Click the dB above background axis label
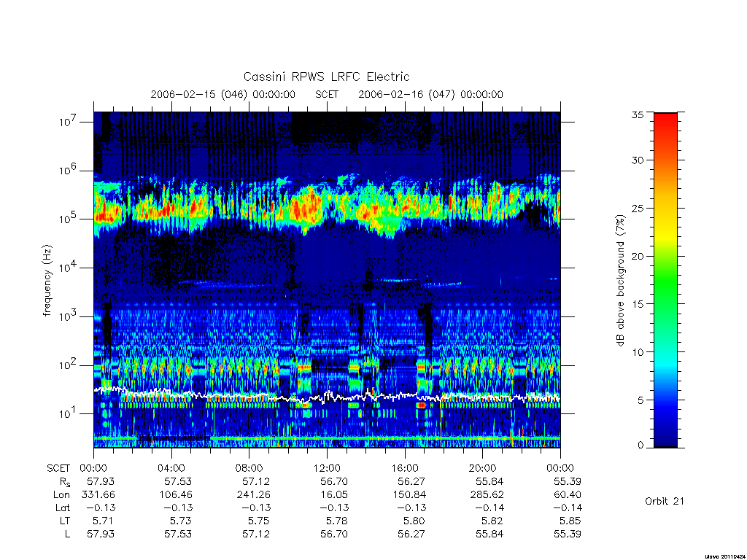 tap(620, 281)
